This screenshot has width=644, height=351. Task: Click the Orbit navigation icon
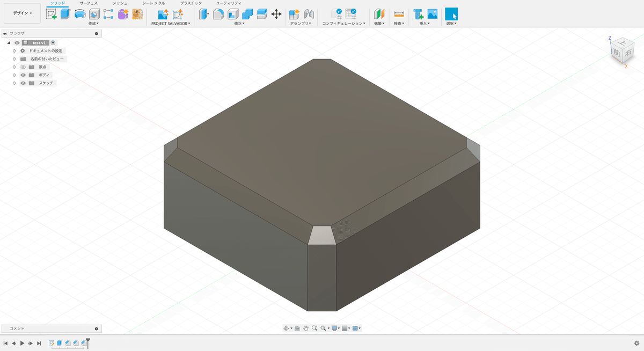[287, 328]
